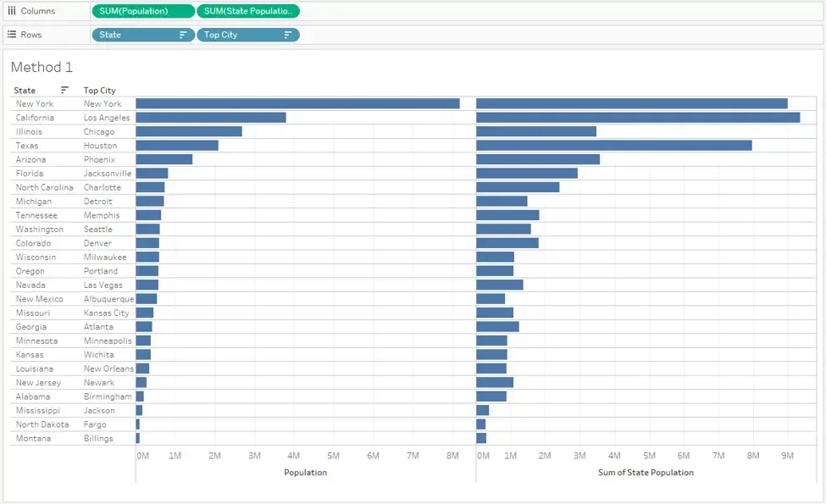Click the Phoenix city label
The height and width of the screenshot is (504, 826).
coord(100,159)
